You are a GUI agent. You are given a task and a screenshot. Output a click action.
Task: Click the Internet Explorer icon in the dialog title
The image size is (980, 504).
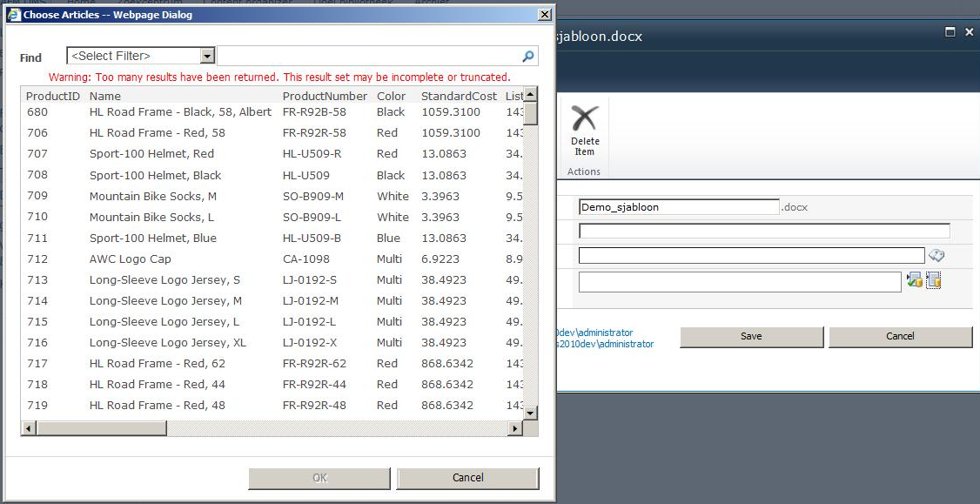[12, 15]
